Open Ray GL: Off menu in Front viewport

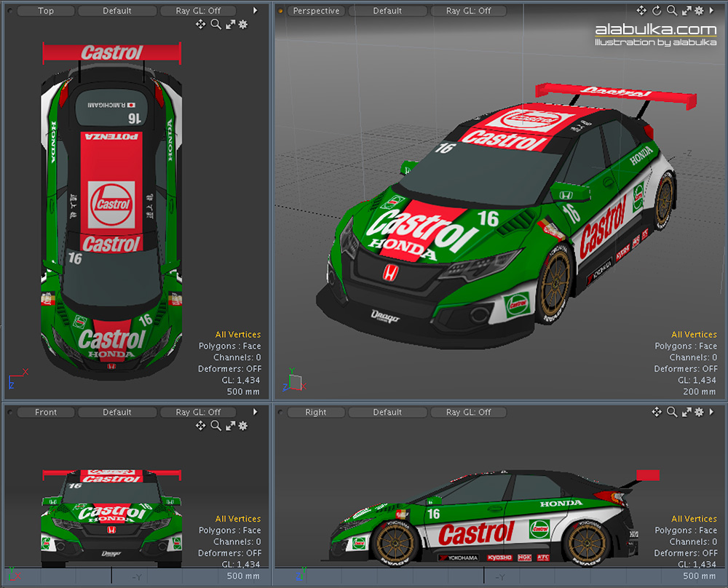click(198, 412)
